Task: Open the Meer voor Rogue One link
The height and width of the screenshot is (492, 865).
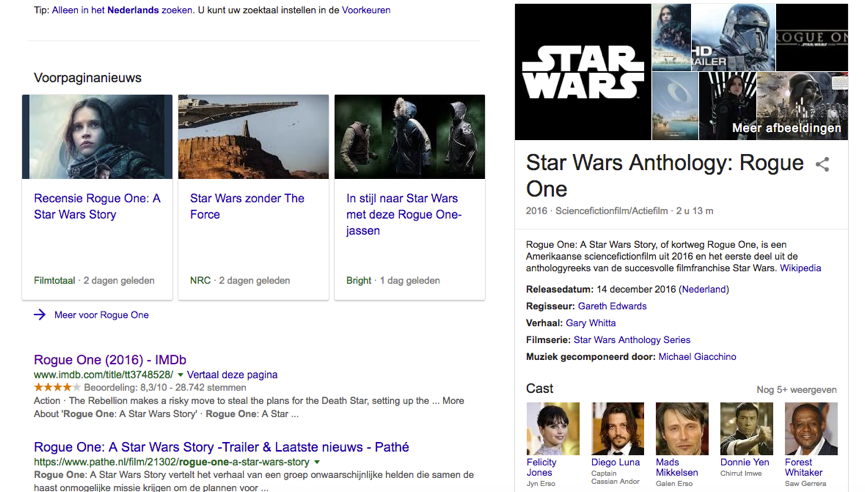Action: (101, 315)
